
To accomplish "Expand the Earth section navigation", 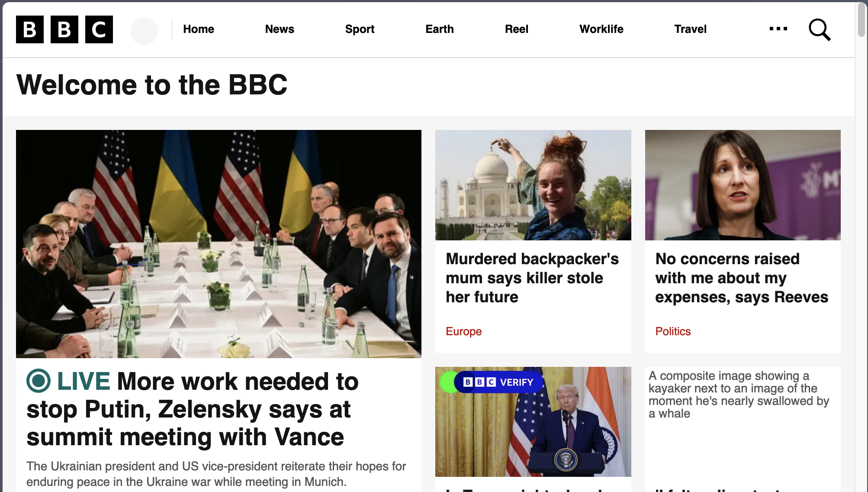I will pyautogui.click(x=439, y=29).
